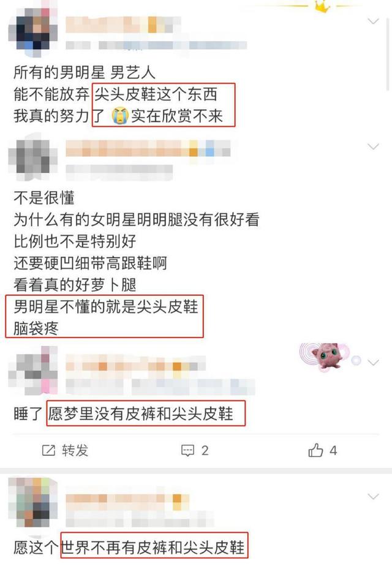Tap the crying emoji in first post

[120, 116]
